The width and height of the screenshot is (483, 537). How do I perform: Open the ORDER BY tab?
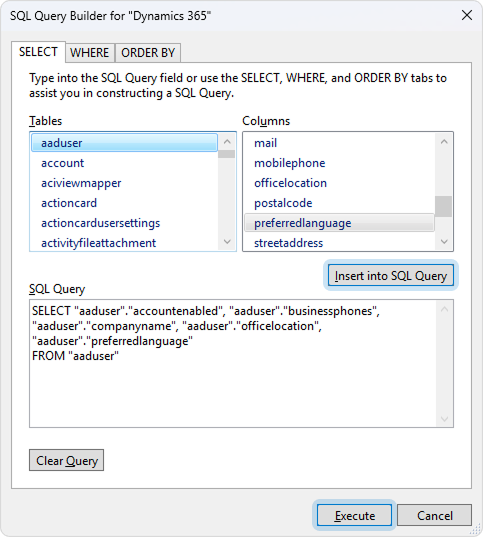148,53
